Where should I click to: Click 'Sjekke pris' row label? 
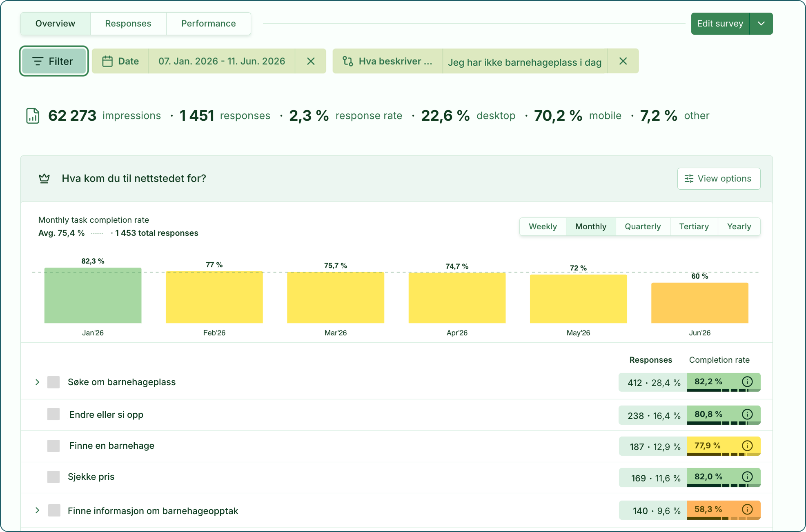(91, 477)
